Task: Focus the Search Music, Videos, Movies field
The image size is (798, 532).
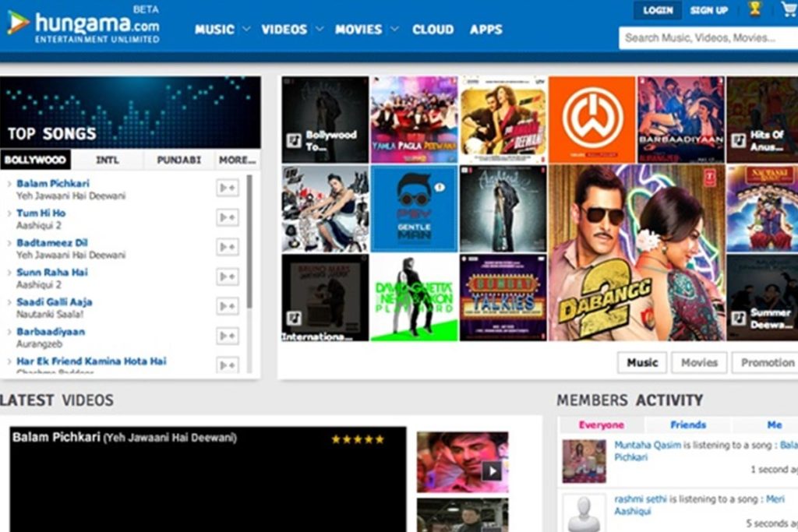Action: (708, 38)
